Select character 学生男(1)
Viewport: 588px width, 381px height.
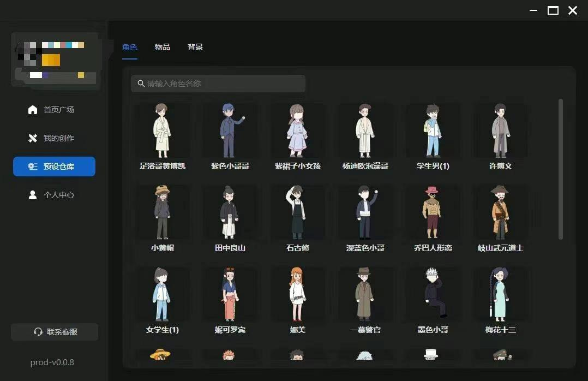[433, 136]
